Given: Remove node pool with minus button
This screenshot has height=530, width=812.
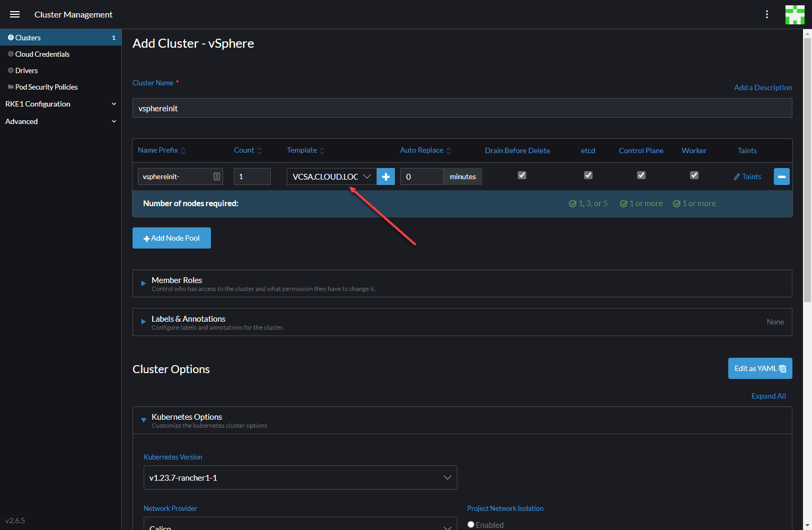Looking at the screenshot, I should pos(782,176).
